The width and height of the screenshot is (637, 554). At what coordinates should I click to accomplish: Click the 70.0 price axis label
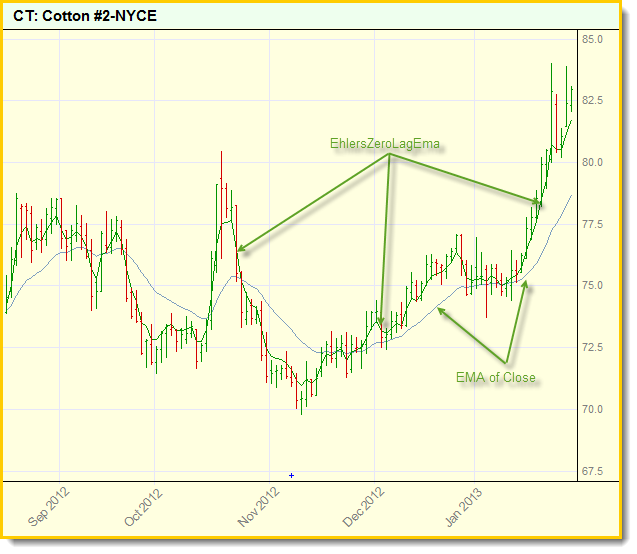click(593, 409)
